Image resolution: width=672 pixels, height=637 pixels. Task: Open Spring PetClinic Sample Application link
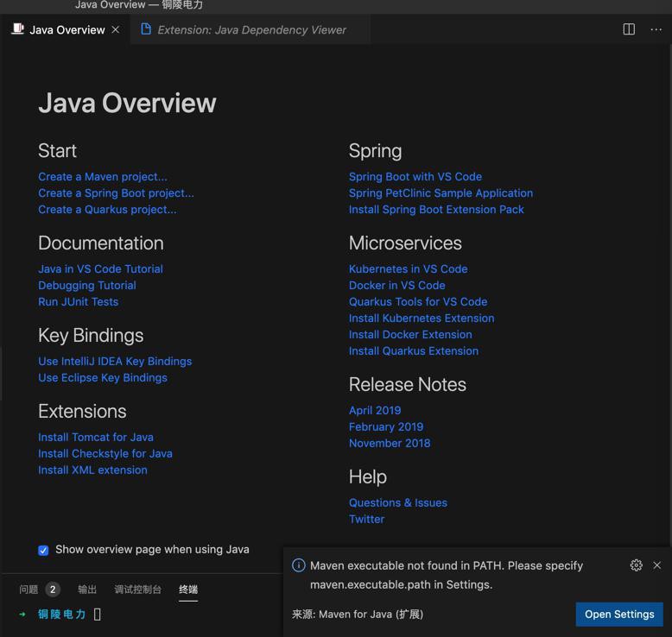point(441,193)
